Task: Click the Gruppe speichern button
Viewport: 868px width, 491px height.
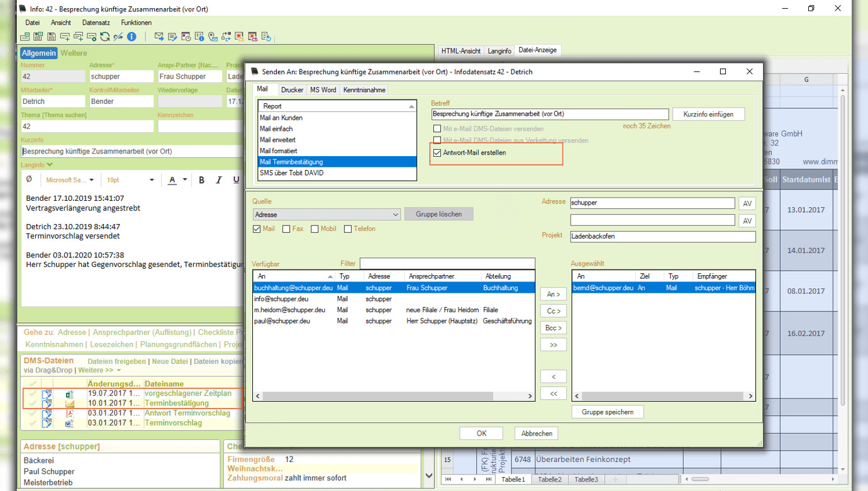Action: tap(607, 412)
